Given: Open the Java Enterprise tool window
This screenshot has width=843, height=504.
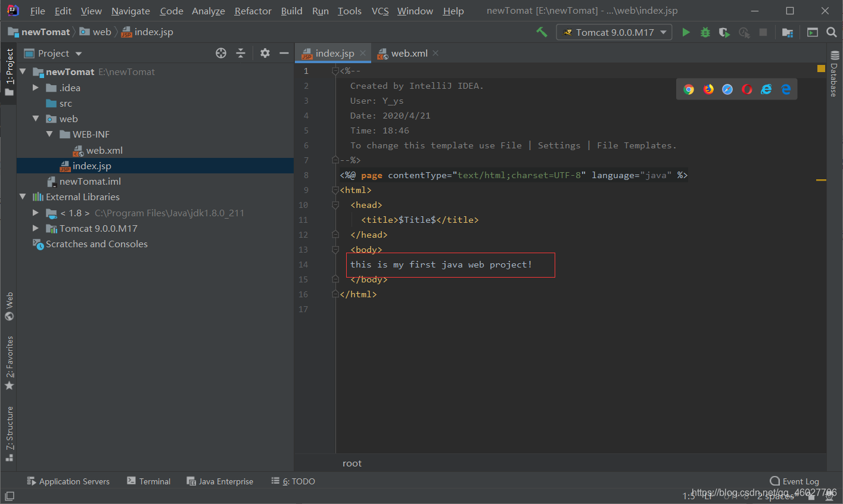Looking at the screenshot, I should [x=220, y=481].
